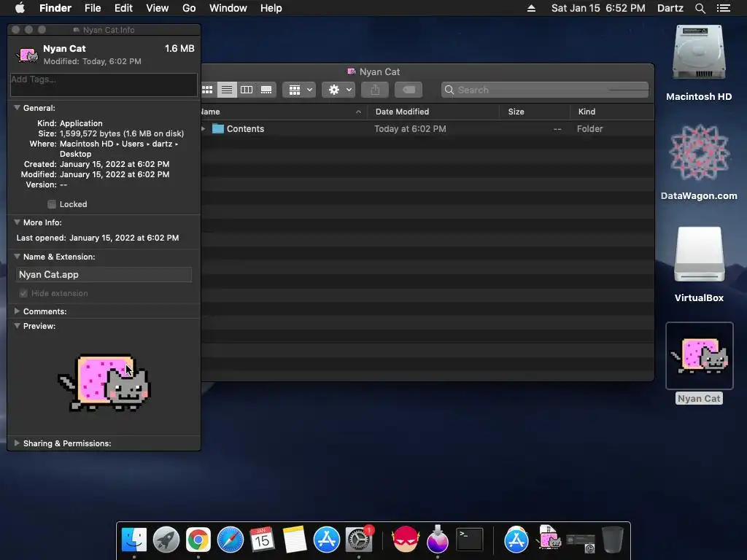Open Google Chrome from the Dock
Image resolution: width=747 pixels, height=560 pixels.
pos(198,540)
